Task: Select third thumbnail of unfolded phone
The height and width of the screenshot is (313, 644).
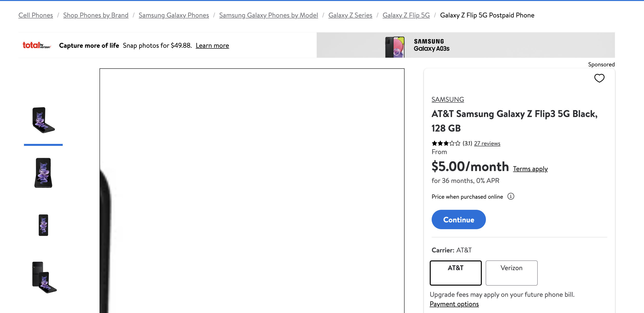Action: (43, 225)
